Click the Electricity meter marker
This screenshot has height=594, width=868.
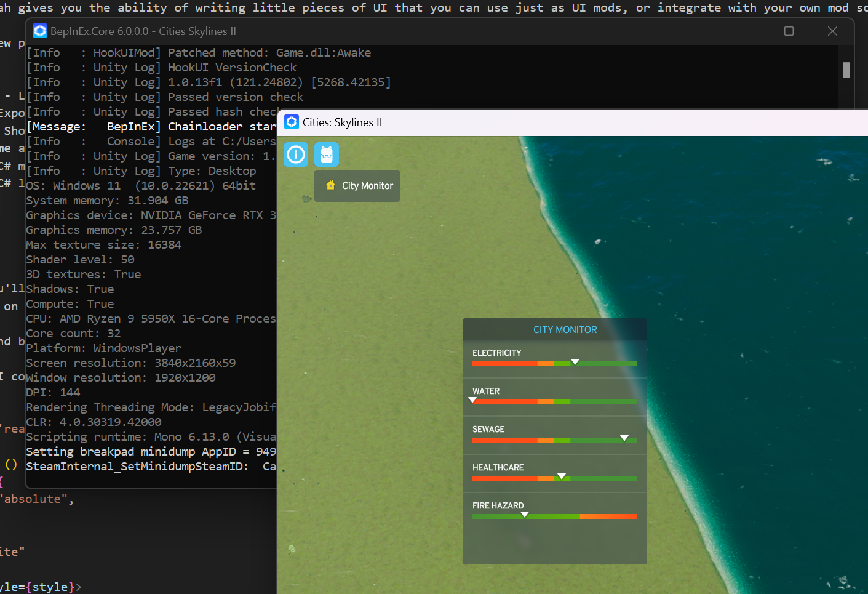click(575, 362)
